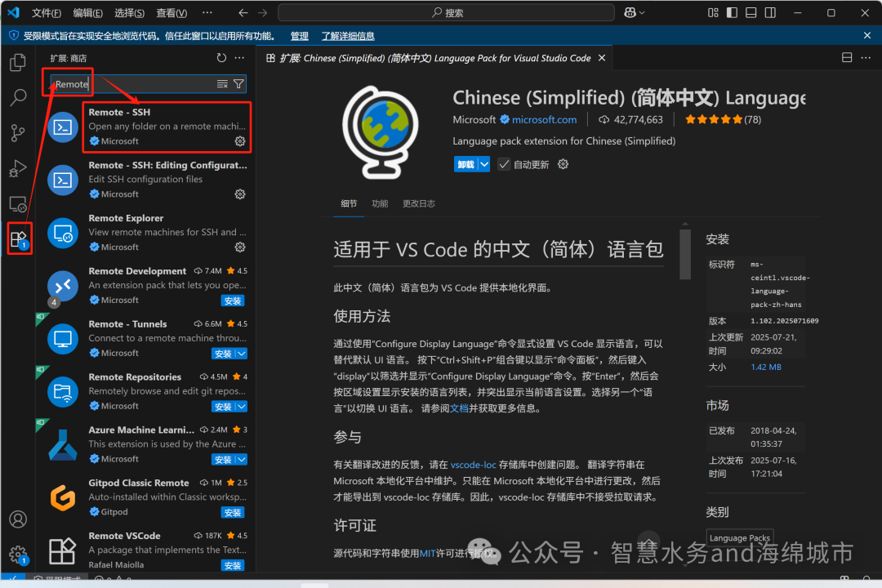
Task: Open Customize Layout icon in title bar
Action: pyautogui.click(x=713, y=12)
